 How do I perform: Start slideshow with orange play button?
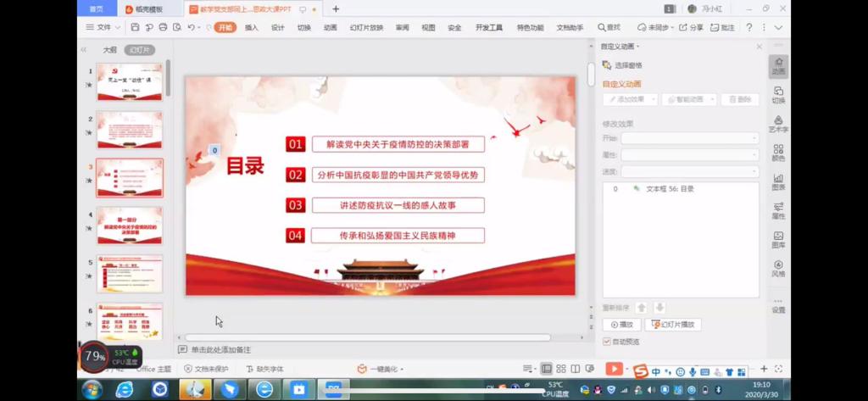pyautogui.click(x=614, y=370)
